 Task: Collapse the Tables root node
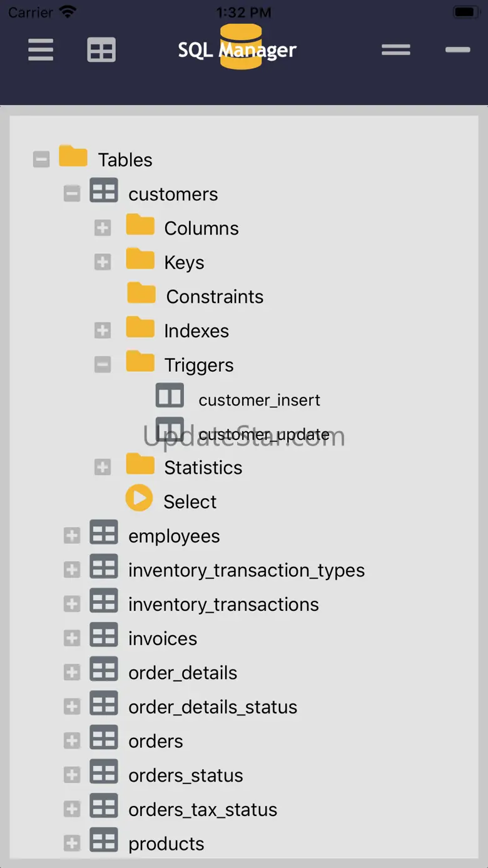coord(41,160)
